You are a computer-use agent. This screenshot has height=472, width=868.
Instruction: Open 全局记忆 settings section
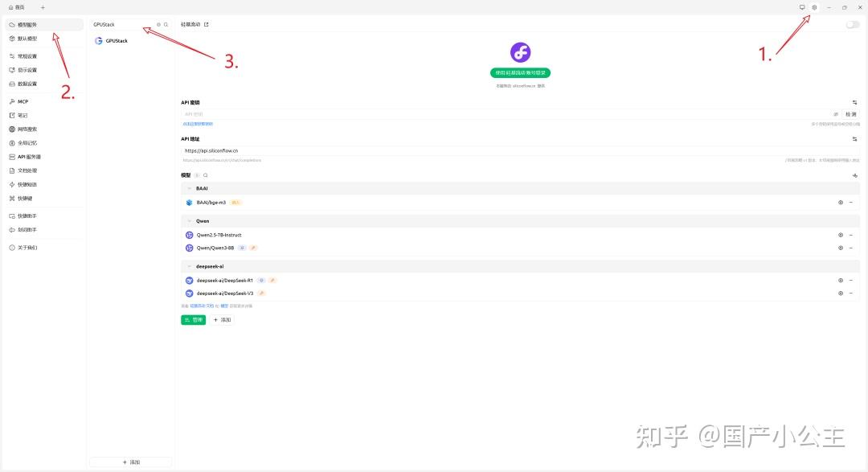pos(44,143)
